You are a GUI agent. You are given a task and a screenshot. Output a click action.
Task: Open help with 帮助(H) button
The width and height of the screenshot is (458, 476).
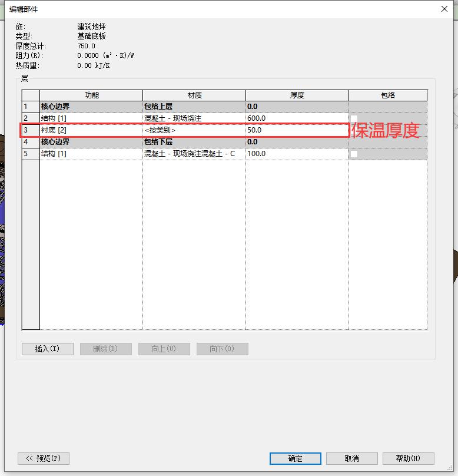[409, 458]
